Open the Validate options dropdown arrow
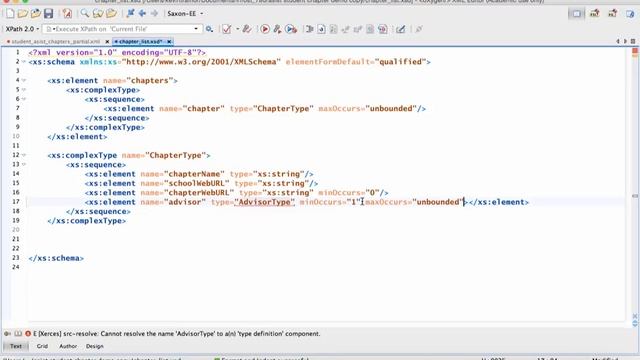This screenshot has width=640, height=360. (x=238, y=29)
